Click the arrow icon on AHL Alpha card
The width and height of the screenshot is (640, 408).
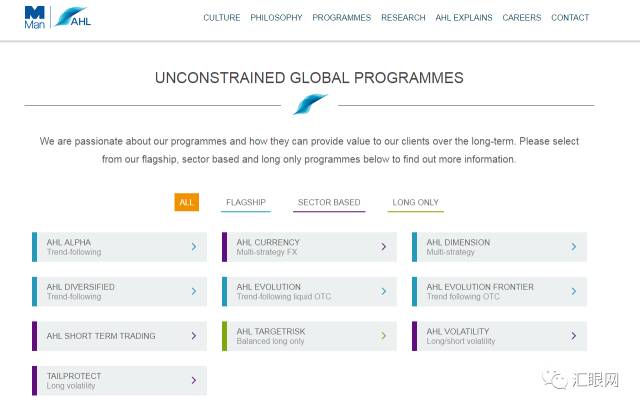[x=193, y=247]
